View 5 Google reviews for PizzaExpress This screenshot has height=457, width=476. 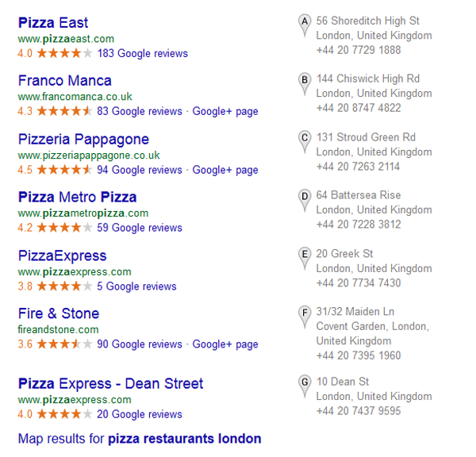(x=136, y=286)
